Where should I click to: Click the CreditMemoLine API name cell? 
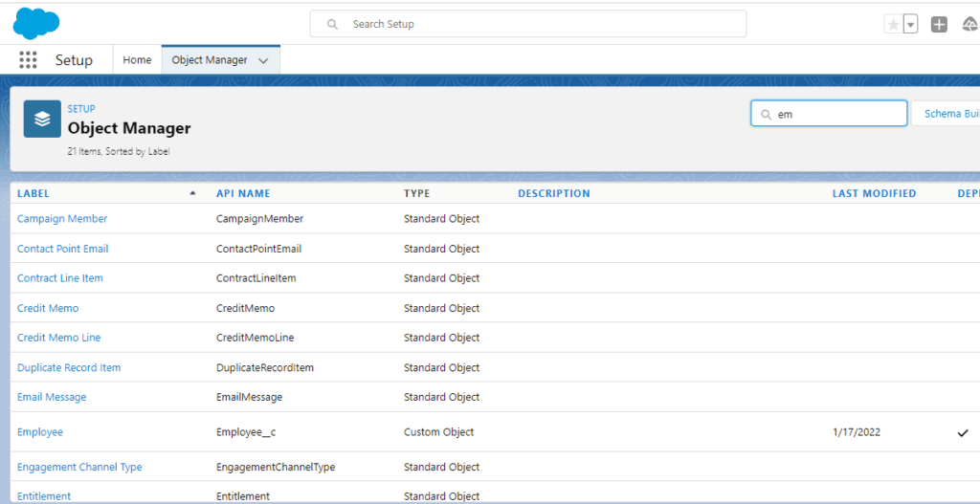coord(255,338)
